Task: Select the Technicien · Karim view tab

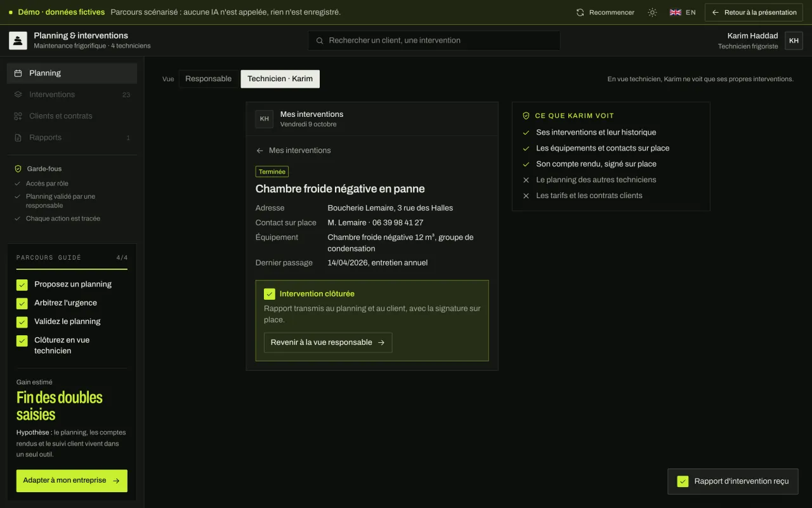Action: coord(280,79)
